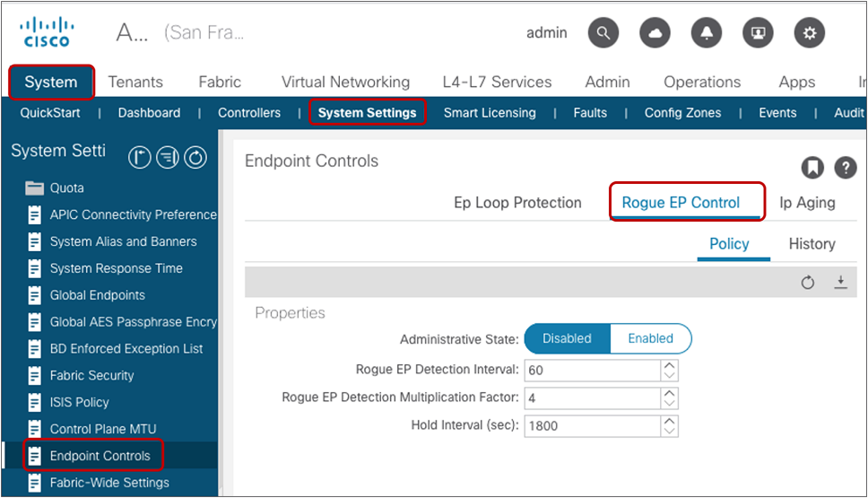Click the screen-share user icon in header
The width and height of the screenshot is (868, 498).
click(x=758, y=32)
